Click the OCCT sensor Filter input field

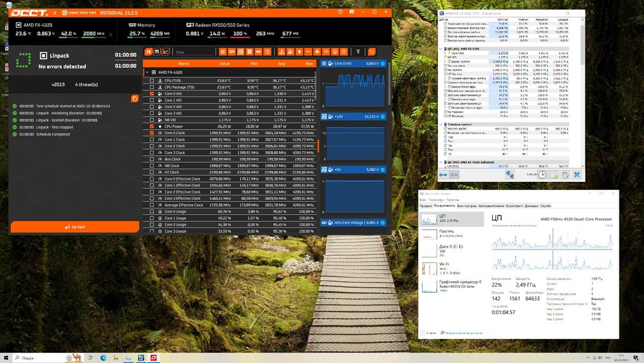click(x=194, y=52)
